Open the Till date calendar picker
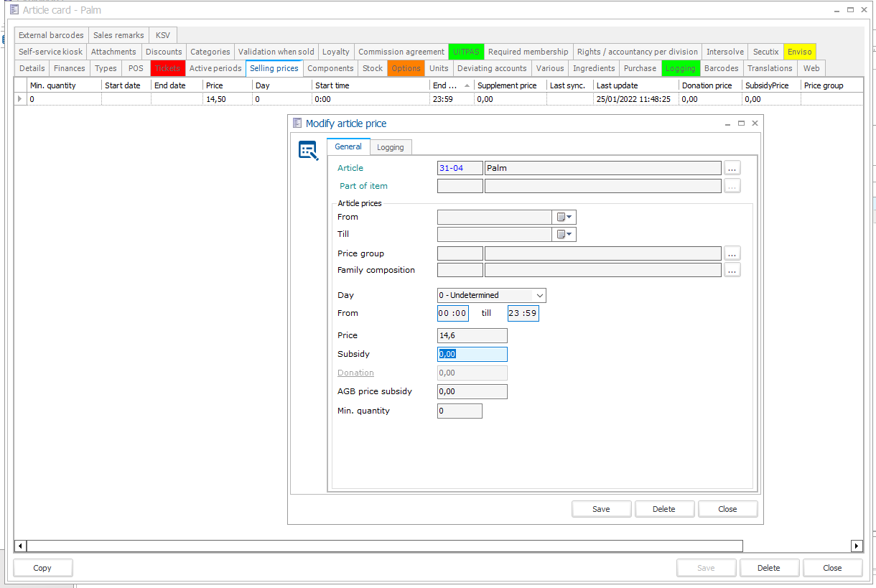 click(x=564, y=234)
